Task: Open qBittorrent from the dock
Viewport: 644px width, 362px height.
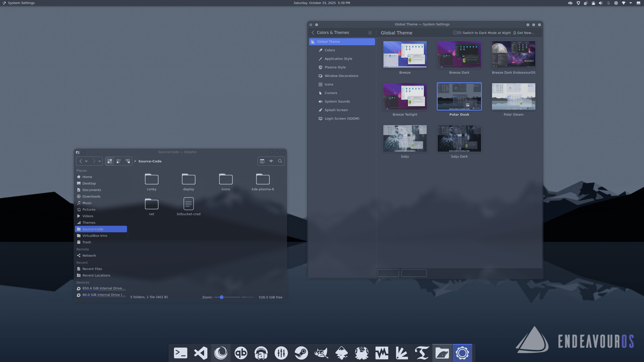Action: click(x=241, y=353)
